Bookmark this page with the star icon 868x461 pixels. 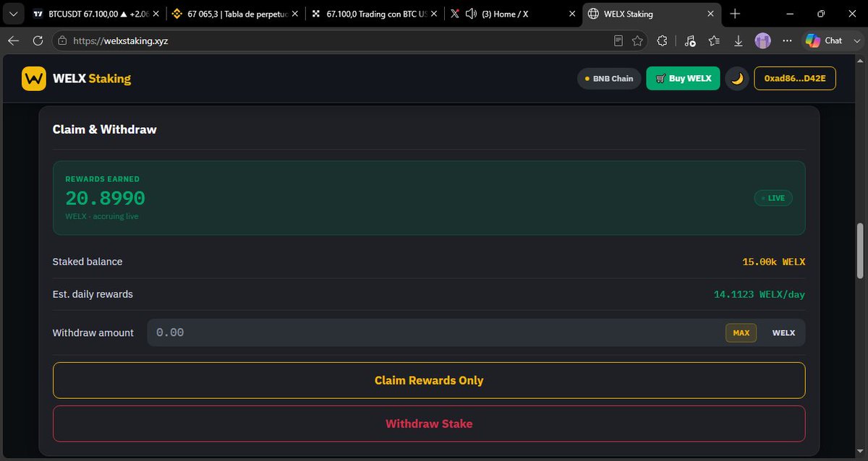[637, 41]
